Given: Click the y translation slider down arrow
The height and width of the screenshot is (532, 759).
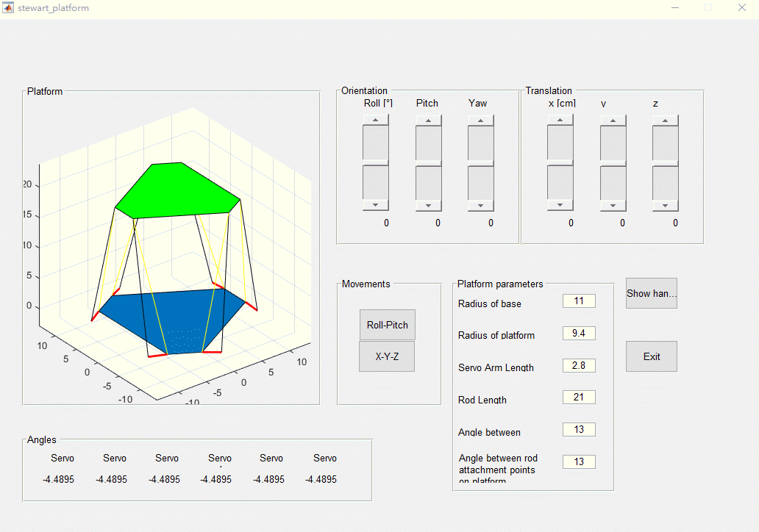Looking at the screenshot, I should tap(613, 206).
